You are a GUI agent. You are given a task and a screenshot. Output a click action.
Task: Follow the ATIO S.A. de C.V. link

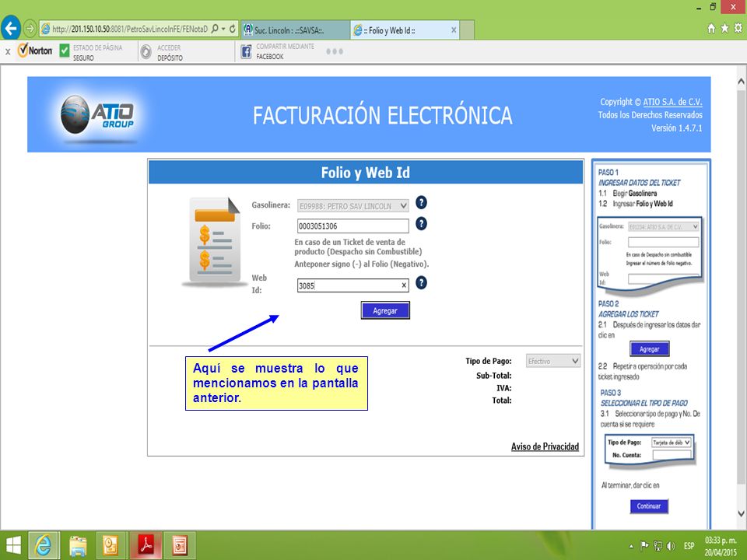coord(672,102)
